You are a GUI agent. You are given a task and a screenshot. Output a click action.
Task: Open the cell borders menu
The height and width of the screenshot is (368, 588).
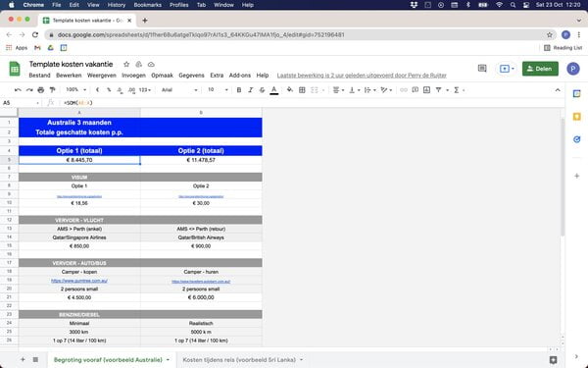tap(302, 90)
